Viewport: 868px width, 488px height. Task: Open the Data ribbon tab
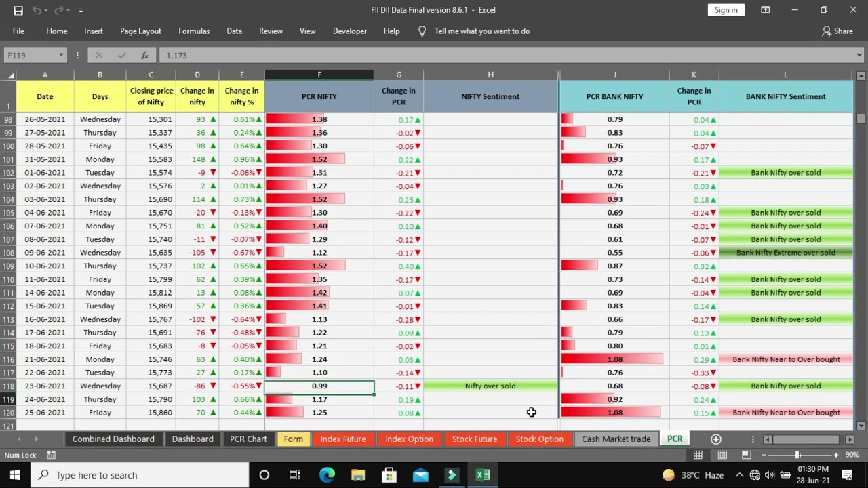pyautogui.click(x=234, y=31)
